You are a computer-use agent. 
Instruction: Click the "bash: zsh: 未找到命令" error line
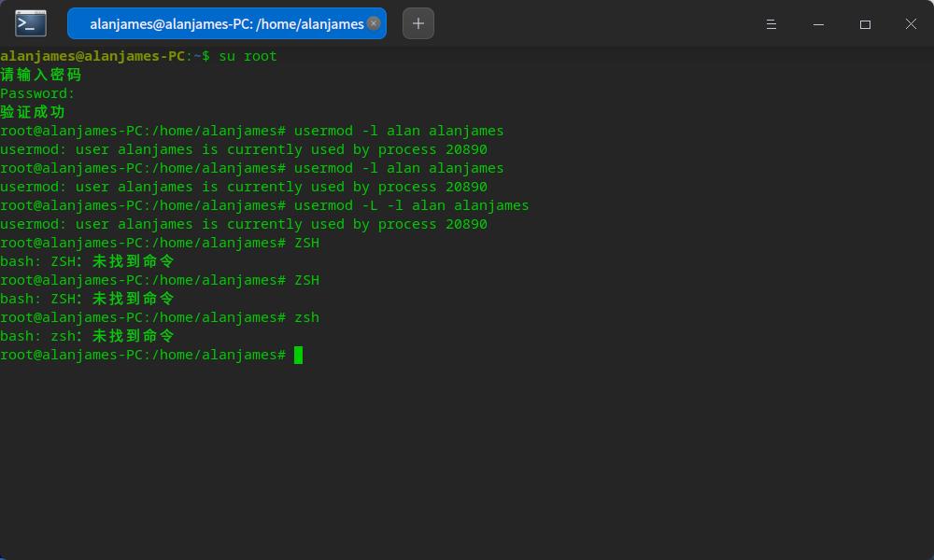87,336
